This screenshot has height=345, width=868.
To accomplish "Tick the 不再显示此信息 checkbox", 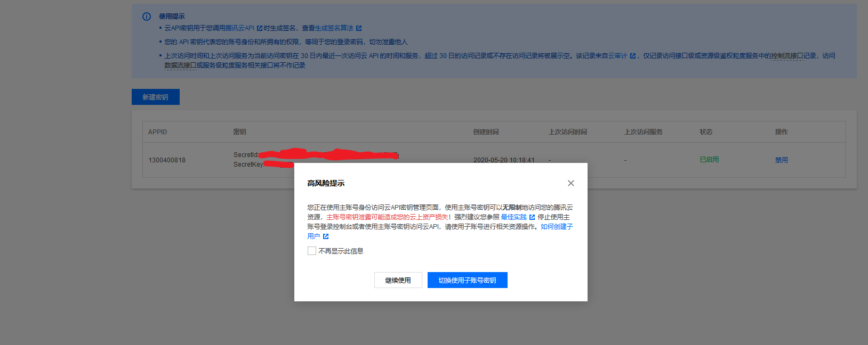I will coord(312,251).
